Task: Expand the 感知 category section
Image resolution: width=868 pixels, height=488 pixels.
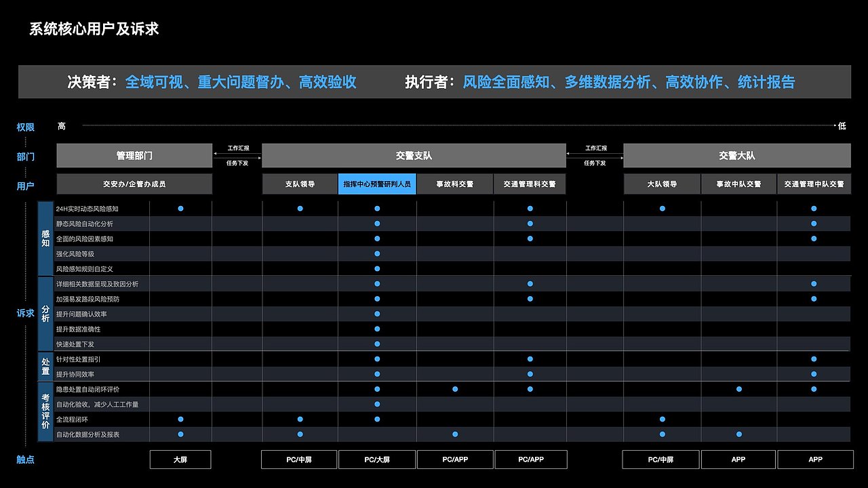Action: (x=45, y=239)
